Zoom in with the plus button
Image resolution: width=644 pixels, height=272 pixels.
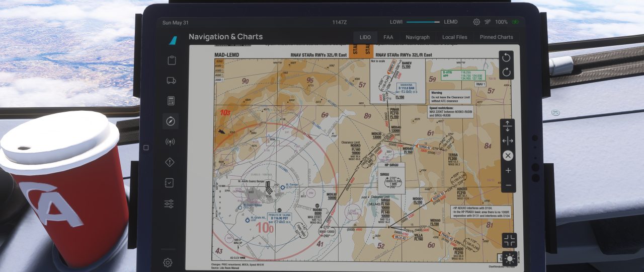508,170
